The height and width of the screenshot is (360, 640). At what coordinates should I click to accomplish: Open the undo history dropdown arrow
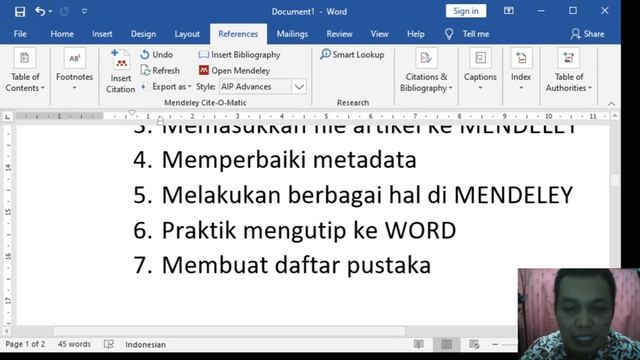point(50,11)
